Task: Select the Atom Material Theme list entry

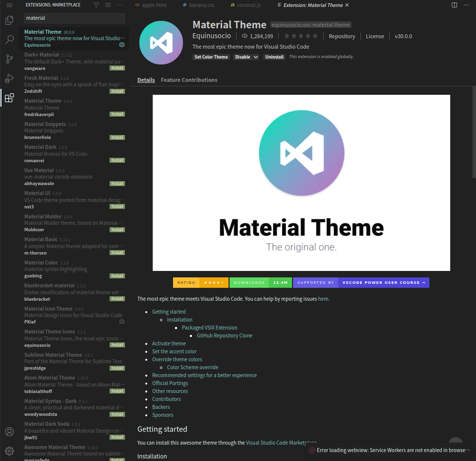Action: 74,385
